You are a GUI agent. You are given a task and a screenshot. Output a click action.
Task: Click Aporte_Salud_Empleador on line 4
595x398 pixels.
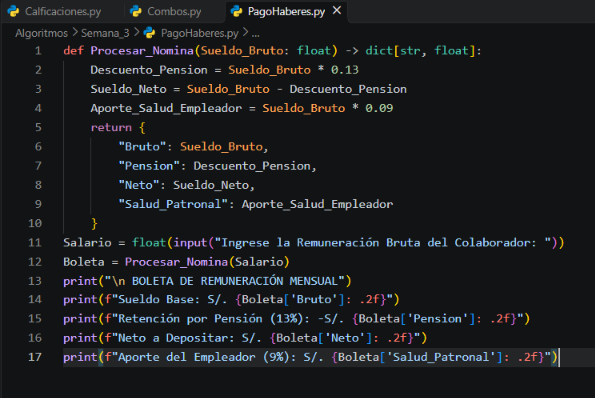166,108
